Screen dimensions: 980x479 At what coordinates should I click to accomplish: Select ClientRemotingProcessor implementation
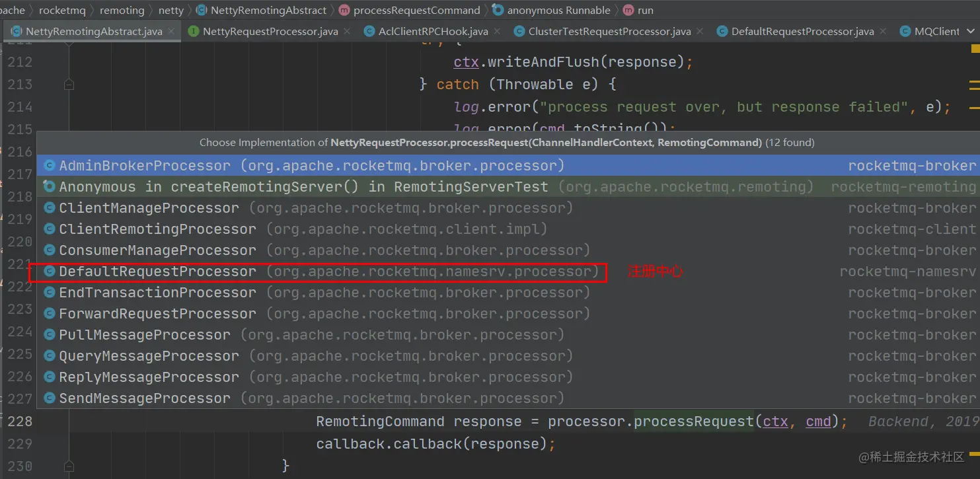click(x=508, y=229)
